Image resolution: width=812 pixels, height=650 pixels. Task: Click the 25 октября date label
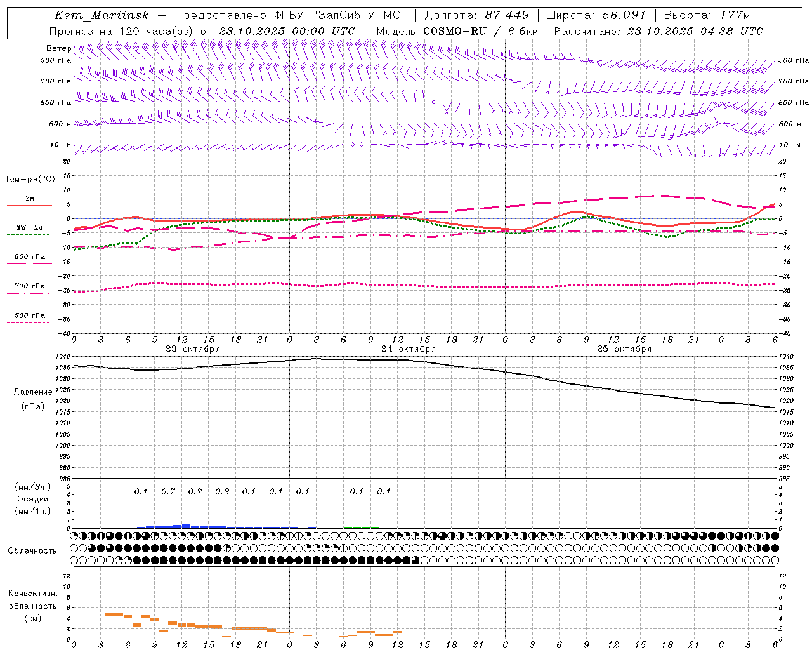pos(624,349)
